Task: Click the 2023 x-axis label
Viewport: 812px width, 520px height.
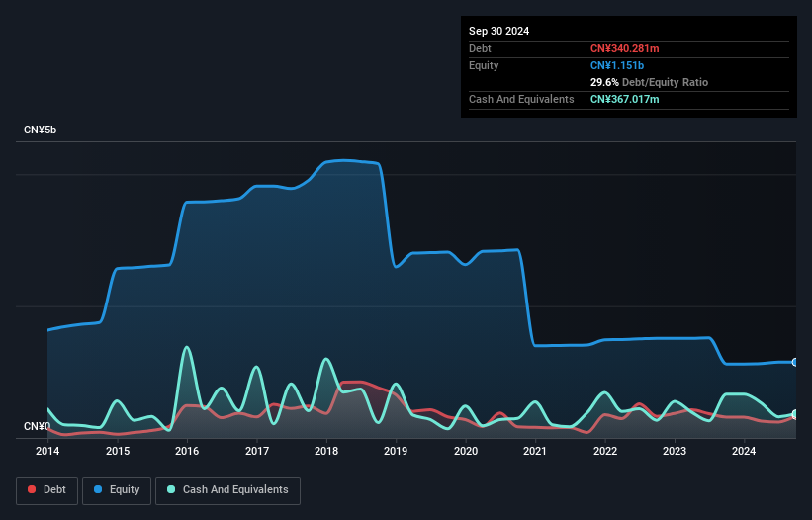Action: (675, 451)
